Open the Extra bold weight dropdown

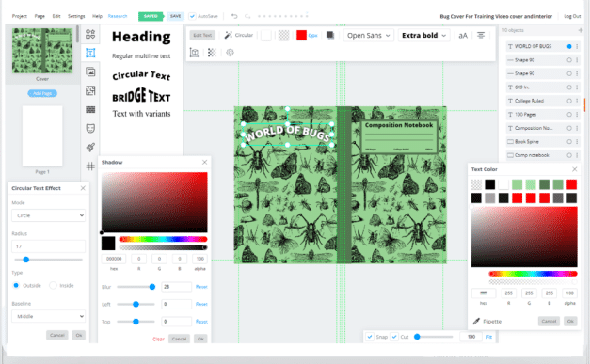pos(423,36)
